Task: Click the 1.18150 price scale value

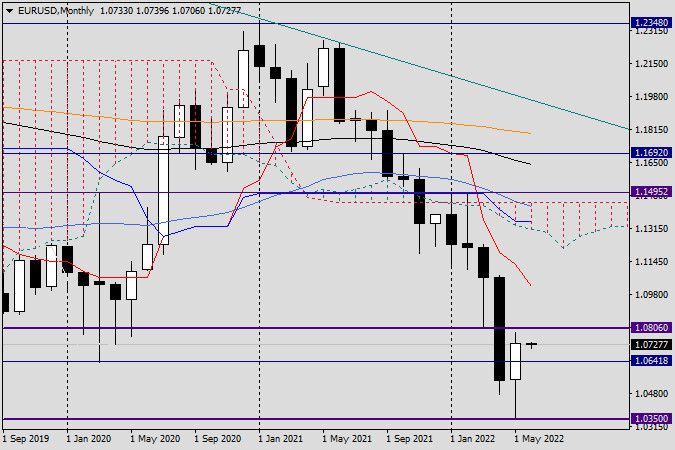Action: tap(652, 130)
